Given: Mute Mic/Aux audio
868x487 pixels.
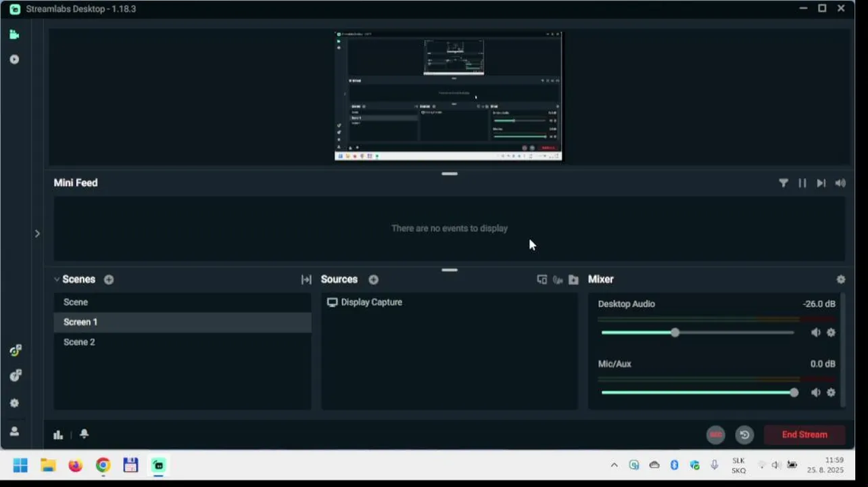Looking at the screenshot, I should point(816,392).
